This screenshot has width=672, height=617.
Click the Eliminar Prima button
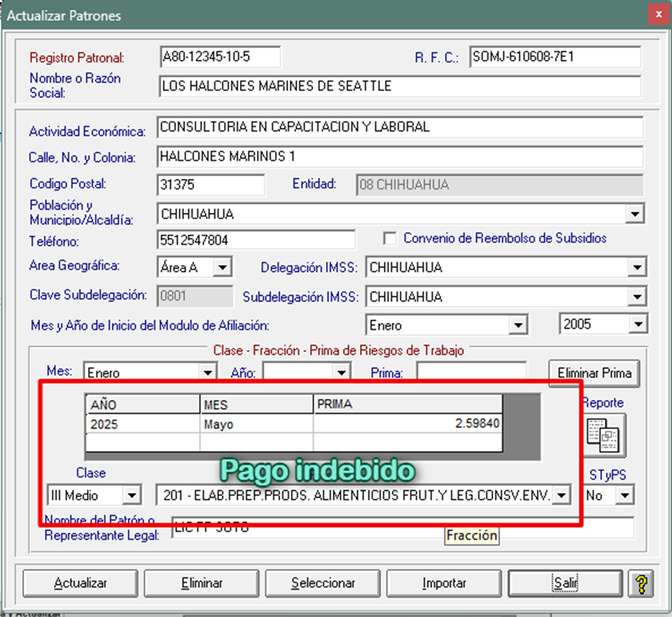click(594, 373)
